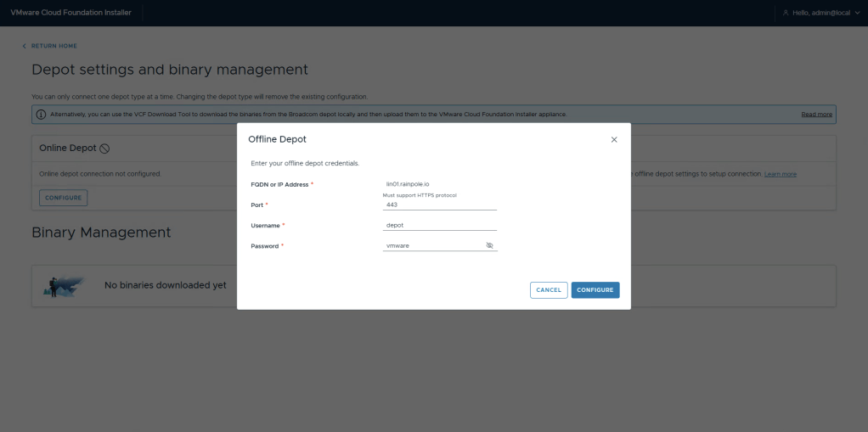
Task: Open the Read more link in banner
Action: point(816,115)
